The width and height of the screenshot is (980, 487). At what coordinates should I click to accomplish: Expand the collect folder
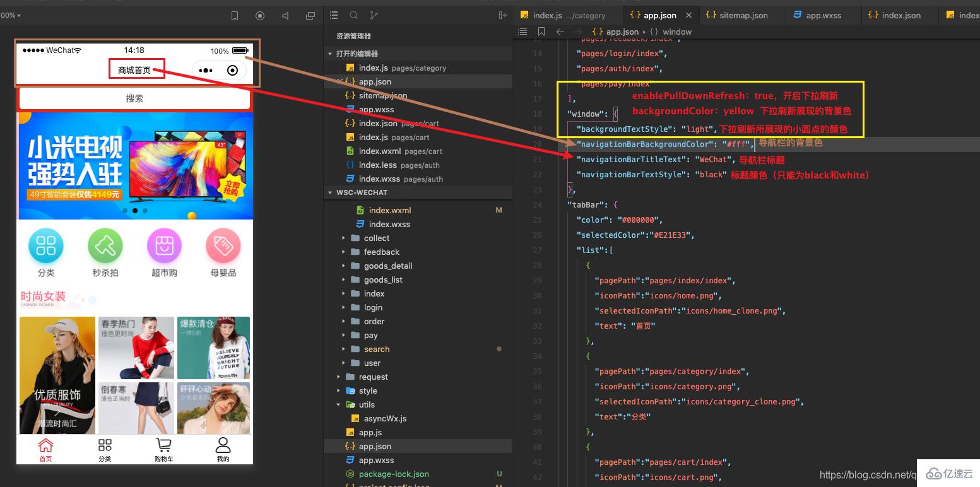(x=343, y=238)
